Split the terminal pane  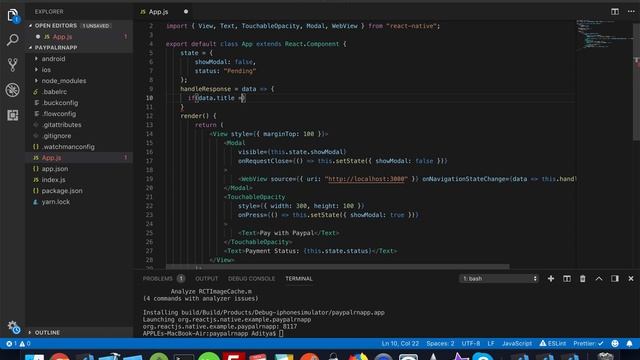(567, 278)
